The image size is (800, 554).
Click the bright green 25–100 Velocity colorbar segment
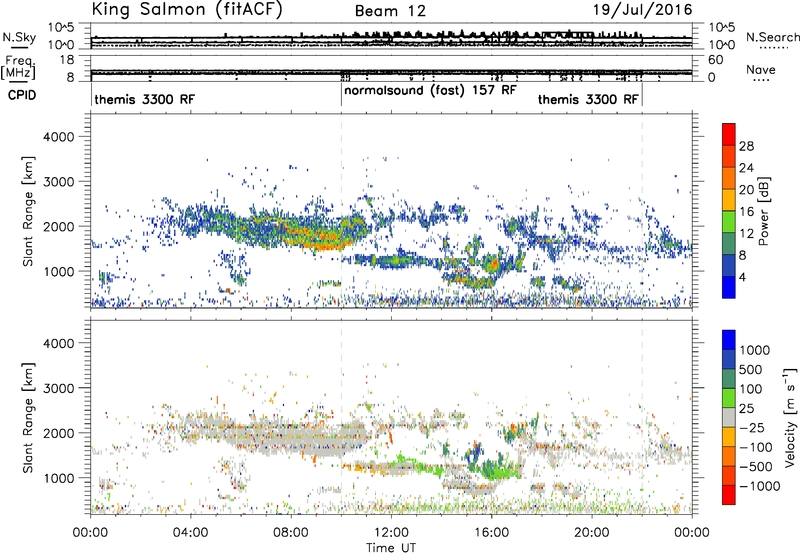coord(729,398)
